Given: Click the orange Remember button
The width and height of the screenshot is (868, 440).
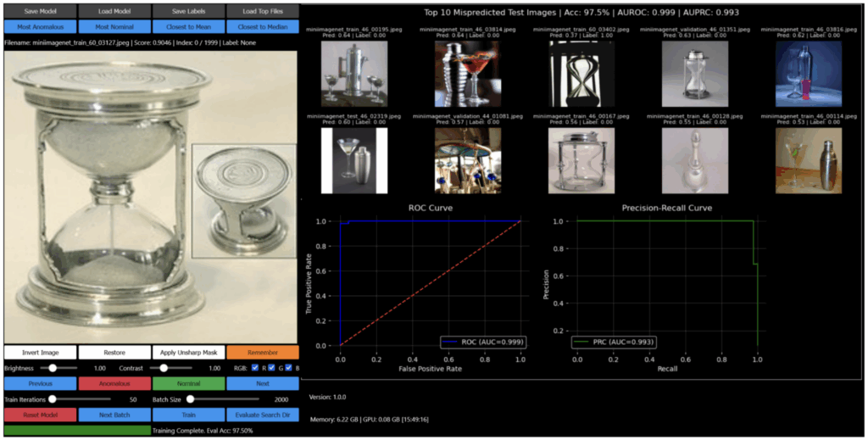Looking at the screenshot, I should point(263,353).
